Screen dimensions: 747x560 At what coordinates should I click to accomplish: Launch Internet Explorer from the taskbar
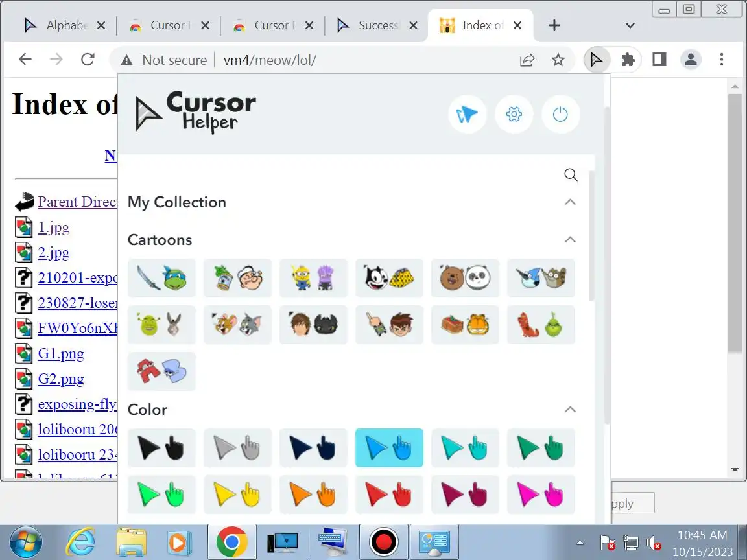coord(80,542)
